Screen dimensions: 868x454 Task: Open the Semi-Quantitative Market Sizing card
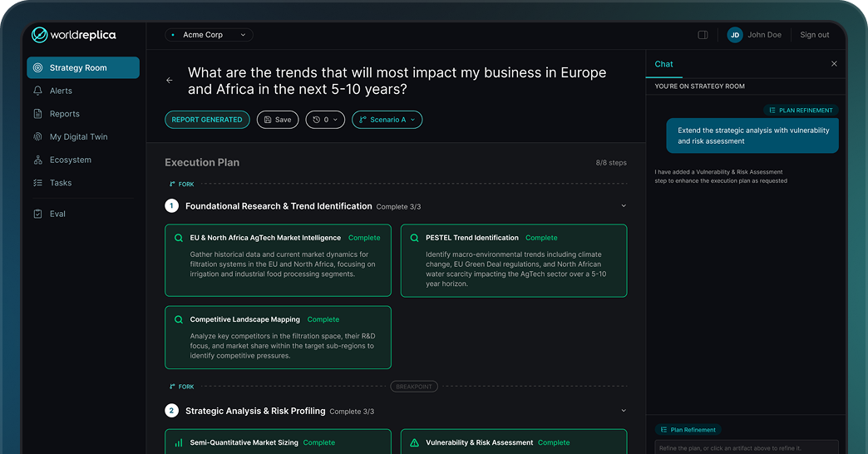point(278,442)
